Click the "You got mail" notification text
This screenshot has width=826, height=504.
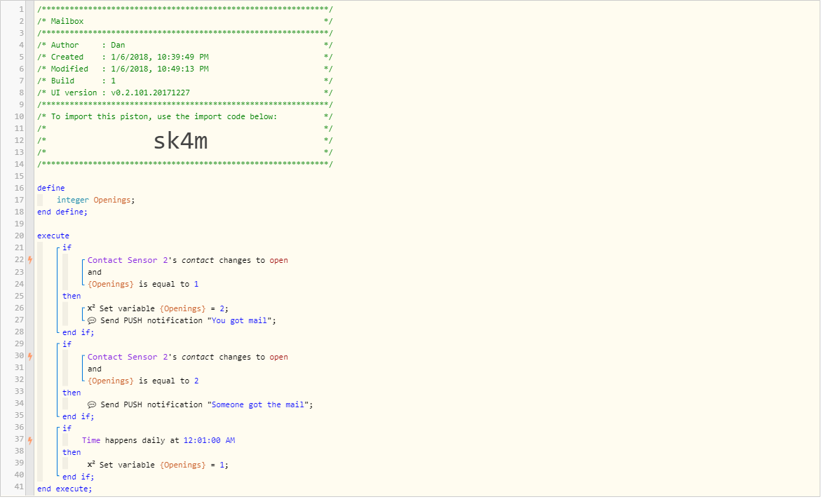coord(239,320)
